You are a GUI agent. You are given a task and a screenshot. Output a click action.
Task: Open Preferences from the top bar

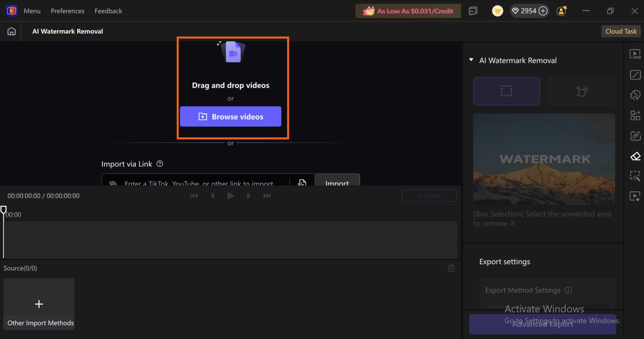(x=67, y=11)
